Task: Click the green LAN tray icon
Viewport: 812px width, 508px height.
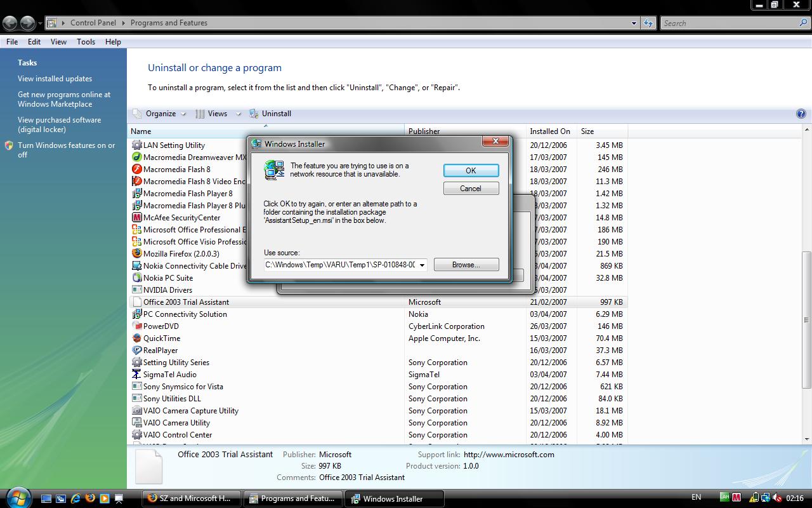Action: [x=724, y=497]
